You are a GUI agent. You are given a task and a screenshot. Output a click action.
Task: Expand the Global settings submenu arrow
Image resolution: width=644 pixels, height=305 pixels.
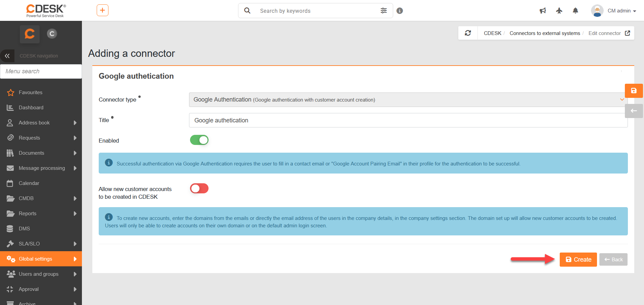(75, 259)
